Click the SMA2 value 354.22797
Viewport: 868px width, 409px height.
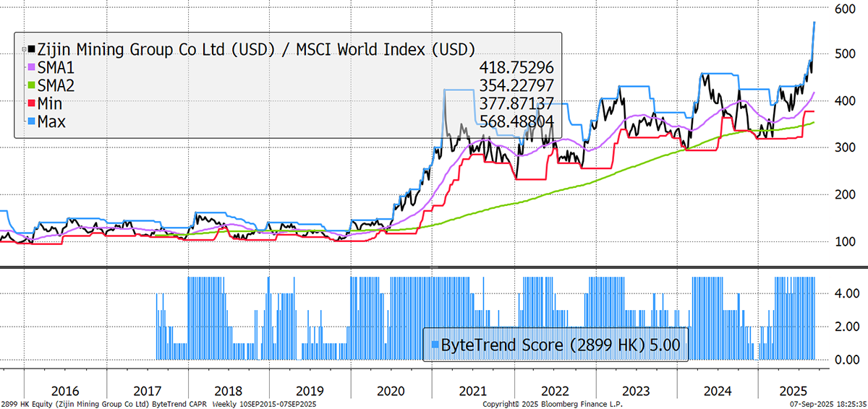pyautogui.click(x=516, y=86)
